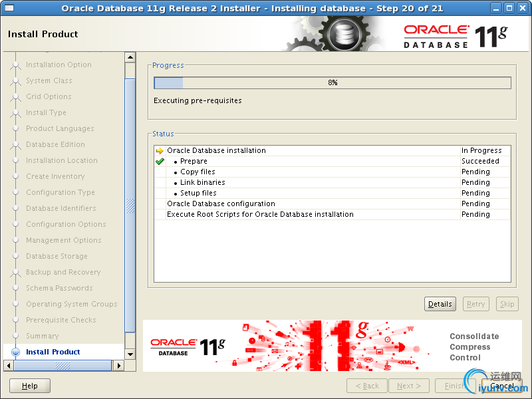Screen dimensions: 532x399
Task: Click the horizontal scrollbar left arrow
Action: [7, 365]
